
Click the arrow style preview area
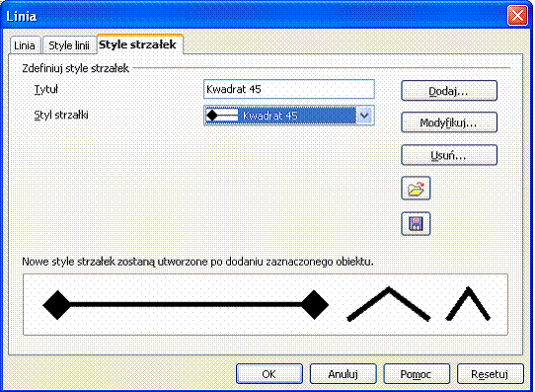(x=266, y=304)
